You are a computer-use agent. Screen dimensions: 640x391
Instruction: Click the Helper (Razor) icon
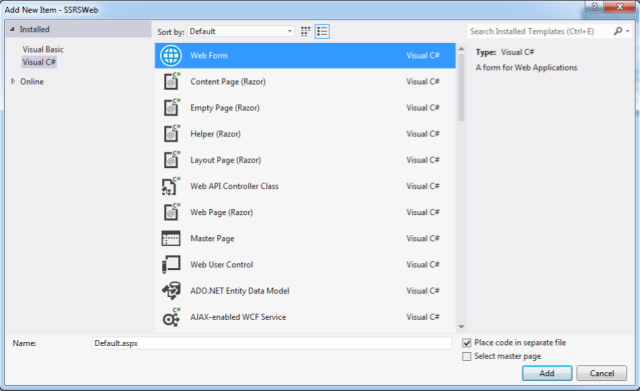pos(171,133)
